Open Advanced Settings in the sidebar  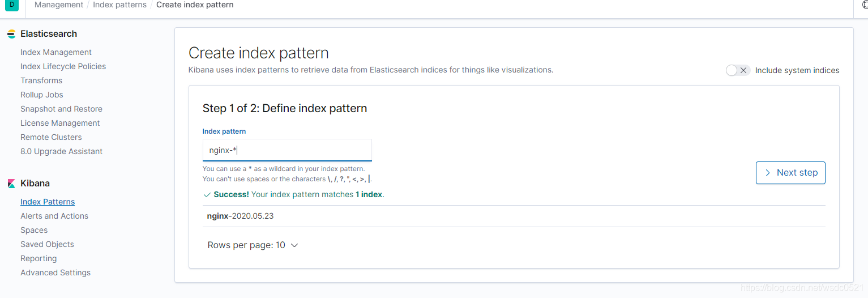(55, 273)
